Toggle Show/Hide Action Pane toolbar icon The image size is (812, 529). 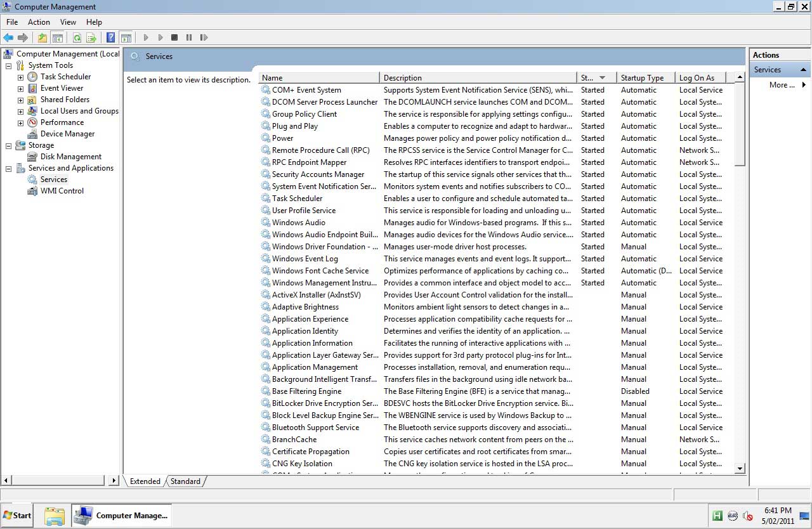[126, 37]
